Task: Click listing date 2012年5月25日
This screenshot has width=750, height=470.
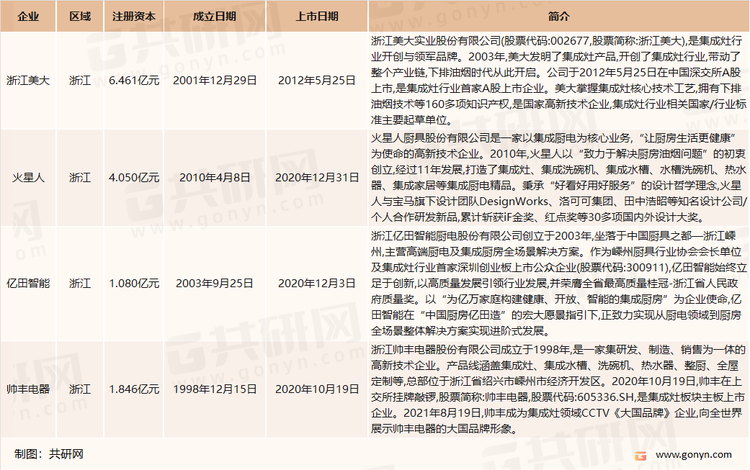Action: pyautogui.click(x=317, y=80)
